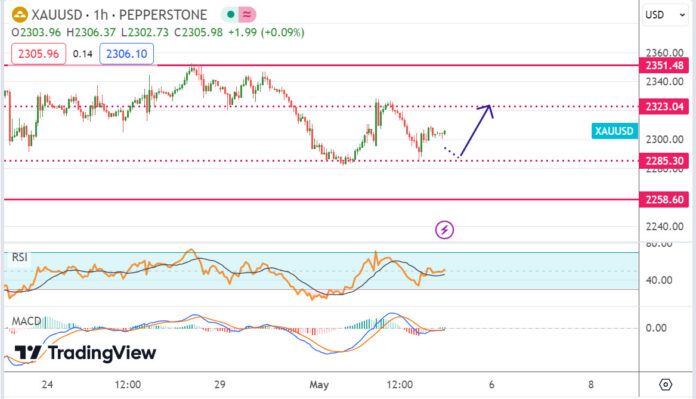This screenshot has height=399, width=696.
Task: Click the 2285.30 price level label
Action: pos(664,161)
